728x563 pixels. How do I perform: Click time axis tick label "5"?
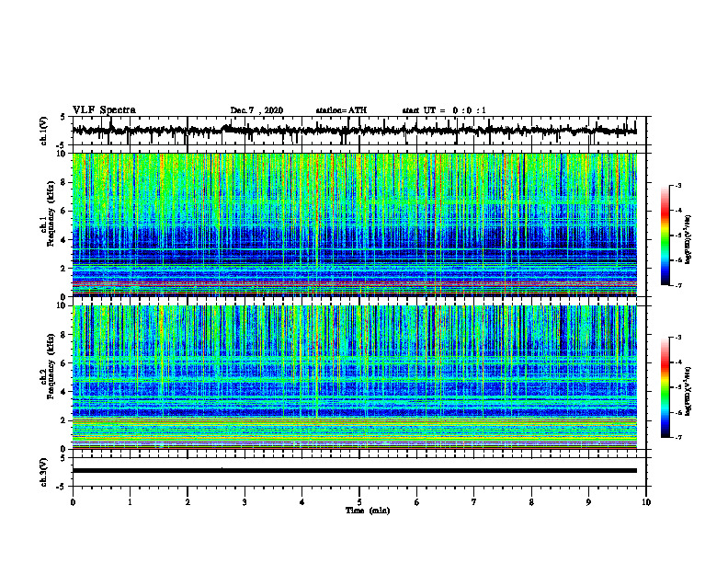359,502
